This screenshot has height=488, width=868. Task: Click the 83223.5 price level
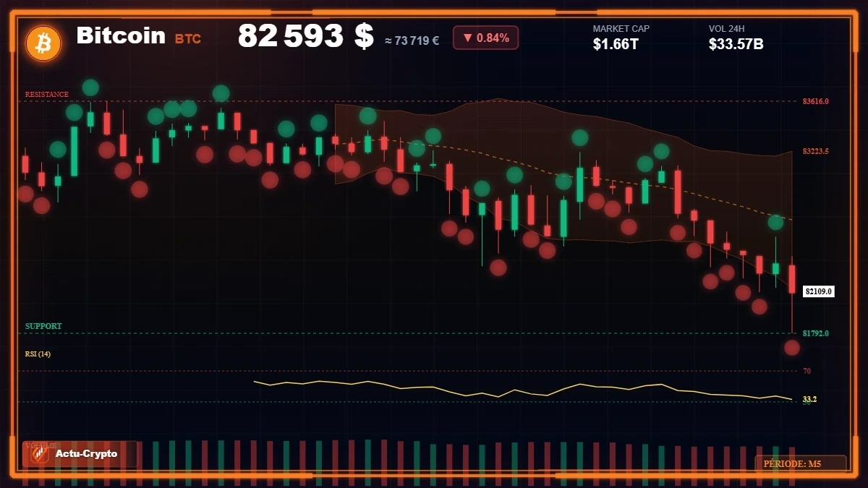click(x=816, y=151)
